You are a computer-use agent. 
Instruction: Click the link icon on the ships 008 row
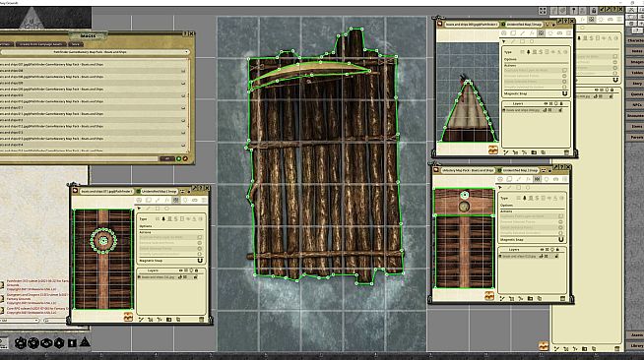click(183, 71)
